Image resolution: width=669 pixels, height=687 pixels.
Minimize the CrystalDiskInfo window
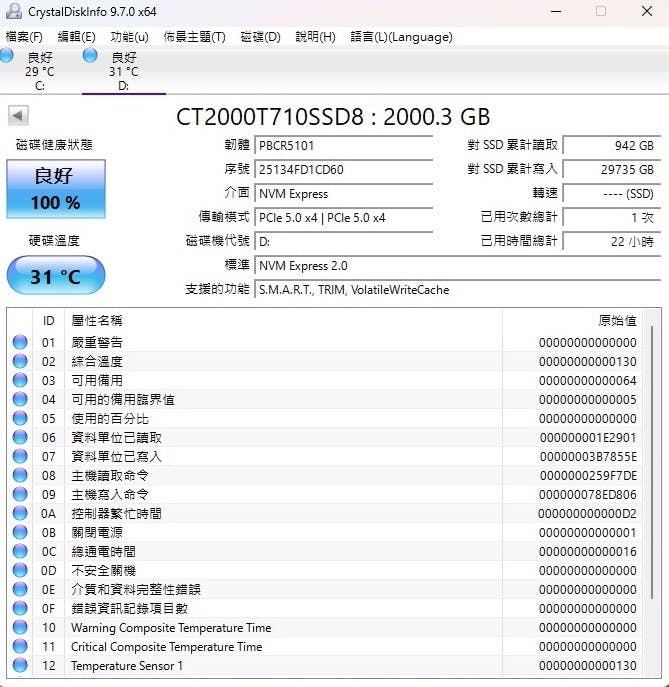[556, 11]
